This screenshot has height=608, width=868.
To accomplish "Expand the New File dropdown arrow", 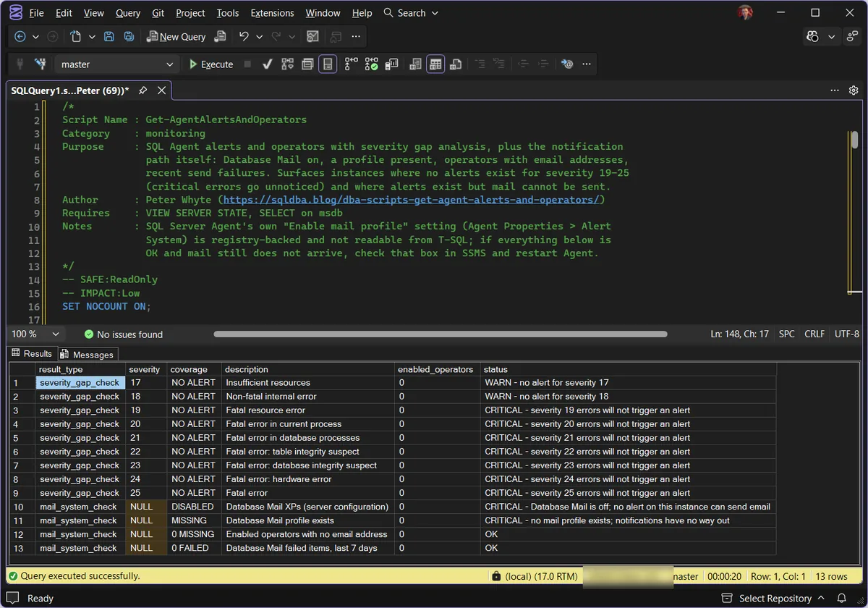I will (x=92, y=36).
